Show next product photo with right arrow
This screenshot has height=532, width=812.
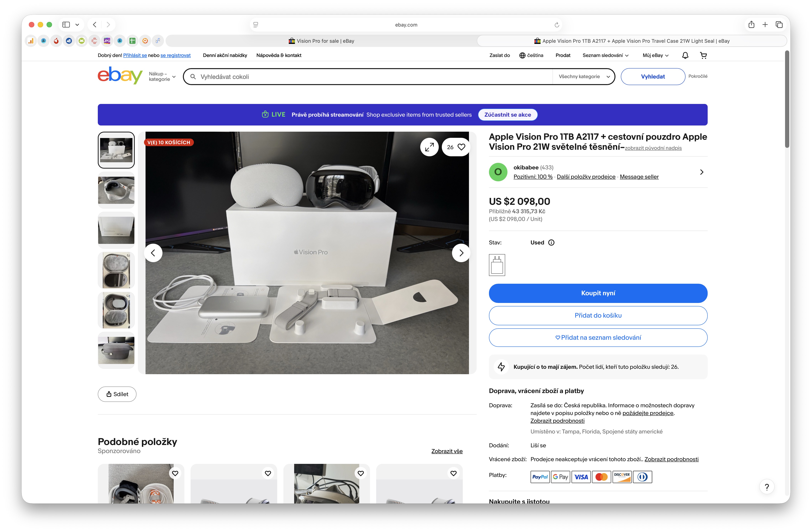pyautogui.click(x=461, y=253)
